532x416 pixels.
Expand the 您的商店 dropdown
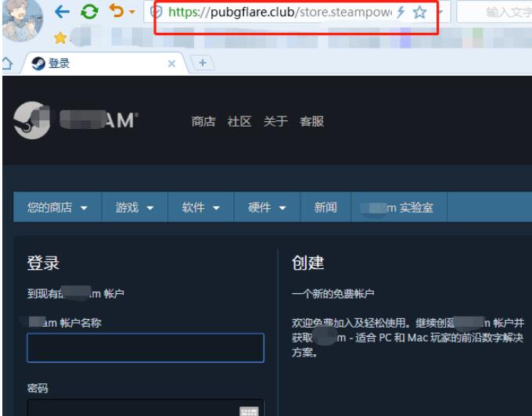click(x=57, y=207)
